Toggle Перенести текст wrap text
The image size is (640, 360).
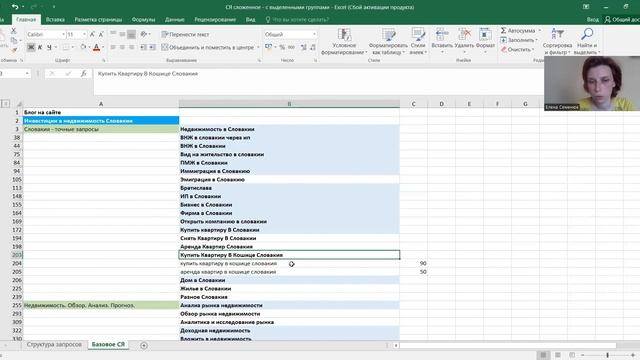(x=185, y=35)
